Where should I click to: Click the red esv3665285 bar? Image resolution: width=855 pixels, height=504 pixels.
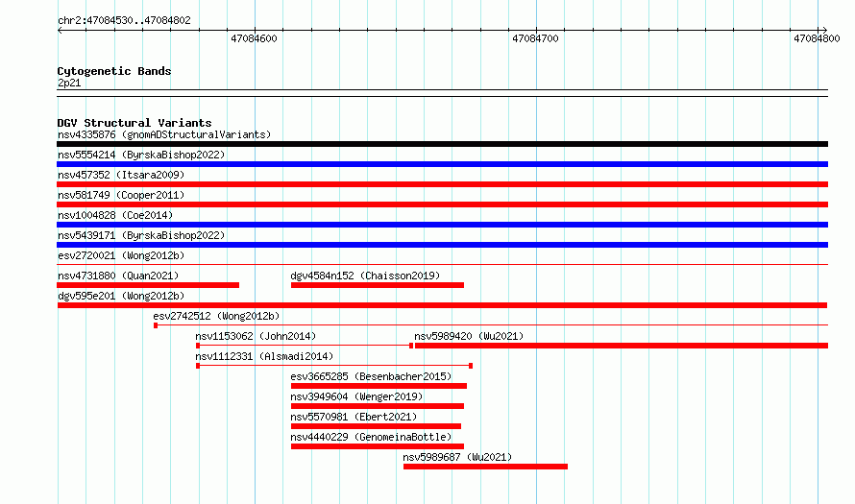click(x=379, y=386)
